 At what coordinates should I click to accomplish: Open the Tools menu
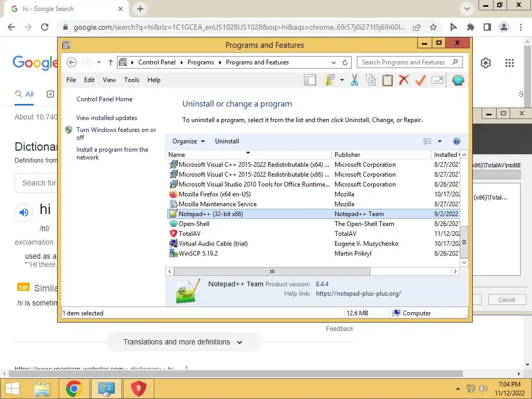(131, 80)
